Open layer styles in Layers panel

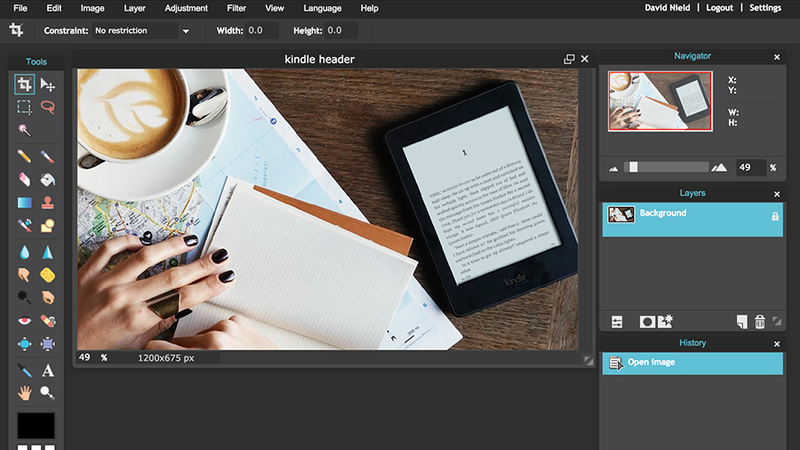pos(665,321)
